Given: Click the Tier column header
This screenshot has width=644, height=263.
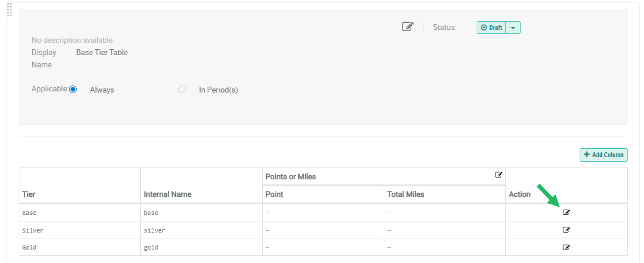Looking at the screenshot, I should click(x=29, y=194).
